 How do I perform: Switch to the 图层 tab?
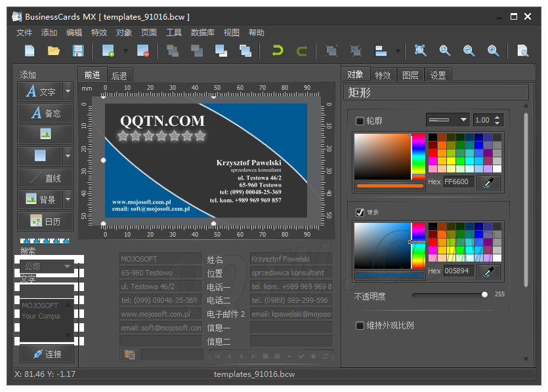pyautogui.click(x=410, y=75)
